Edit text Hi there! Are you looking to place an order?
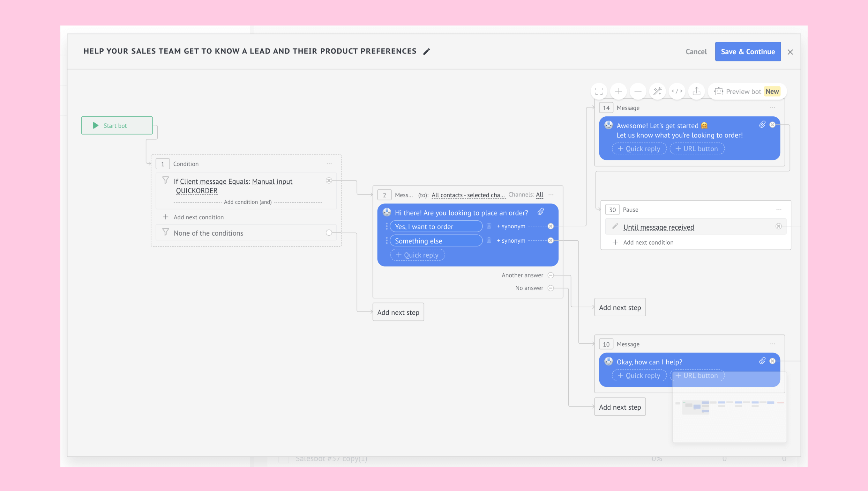868x491 pixels. pos(461,213)
